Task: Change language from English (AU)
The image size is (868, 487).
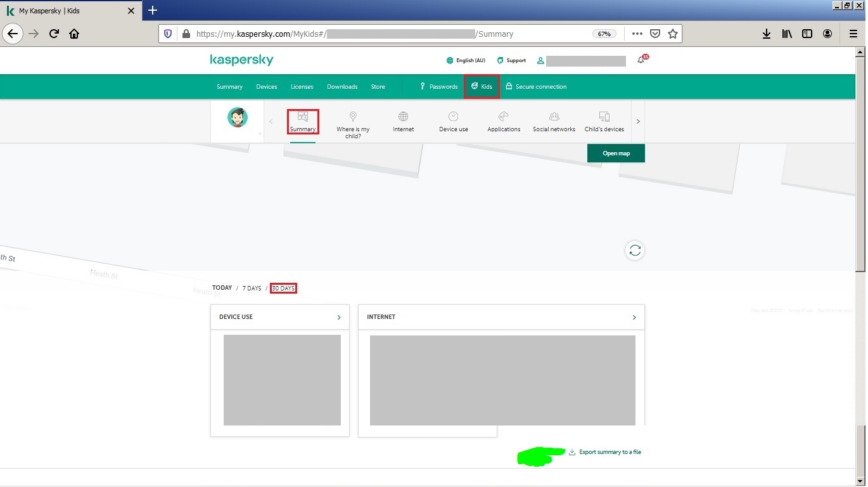Action: point(466,60)
